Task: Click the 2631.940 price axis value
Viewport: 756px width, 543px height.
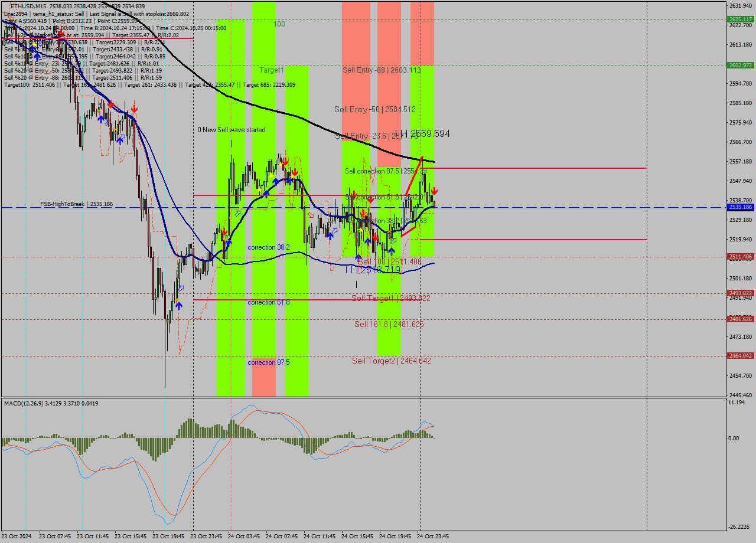Action: (740, 5)
